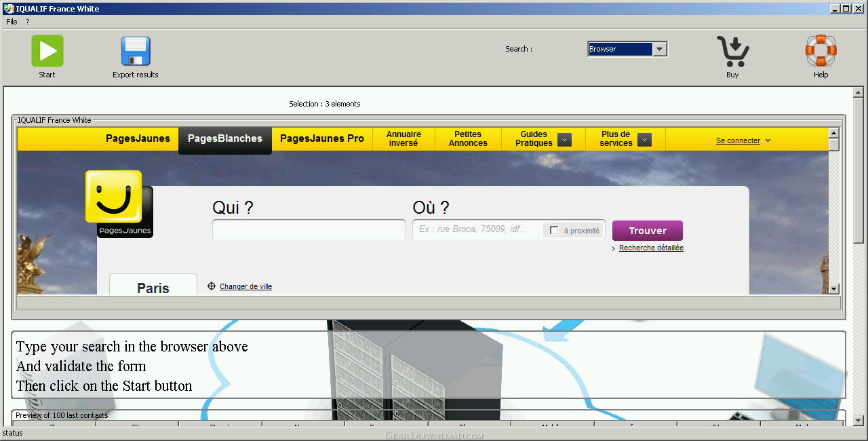Open the ? menu
The image size is (868, 441).
pyautogui.click(x=28, y=22)
